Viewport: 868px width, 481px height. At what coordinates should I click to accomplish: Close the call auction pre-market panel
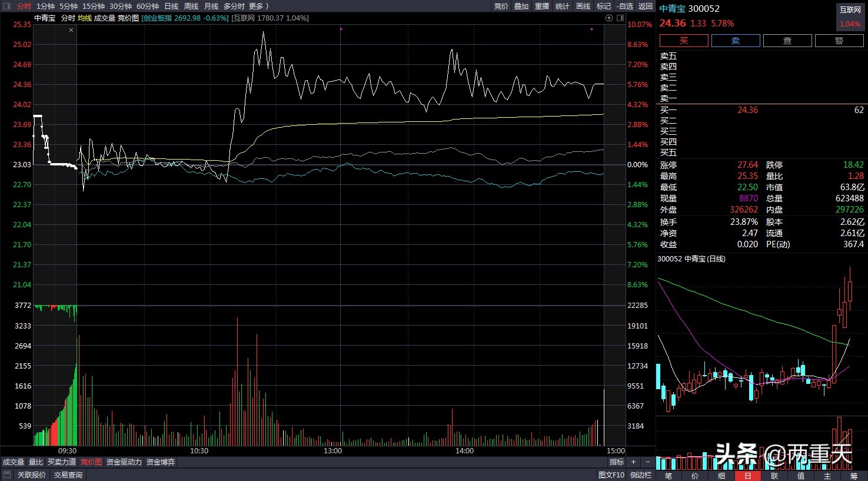click(71, 29)
